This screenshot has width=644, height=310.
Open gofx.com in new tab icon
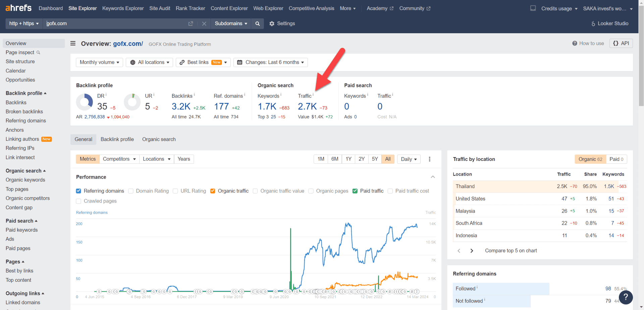pos(191,24)
